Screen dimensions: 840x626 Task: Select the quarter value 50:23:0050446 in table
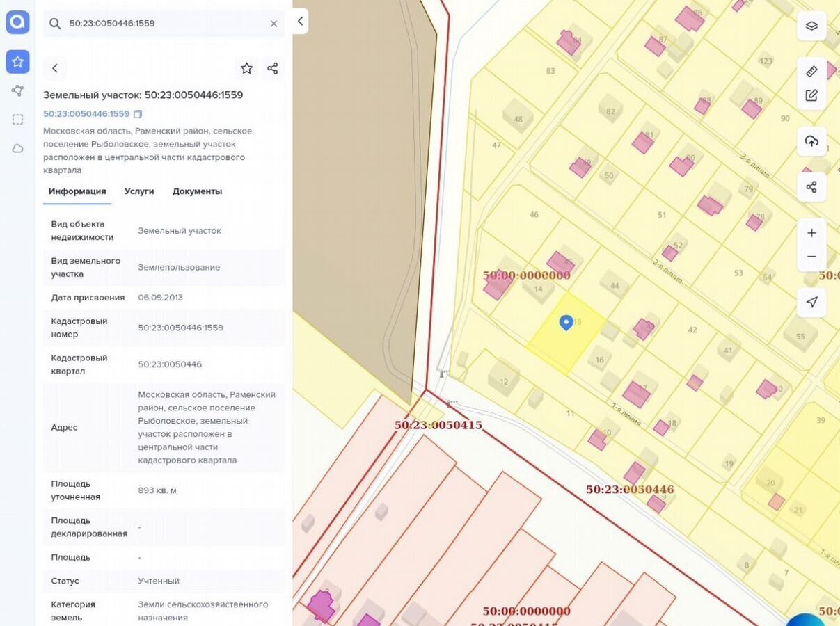[x=170, y=364]
